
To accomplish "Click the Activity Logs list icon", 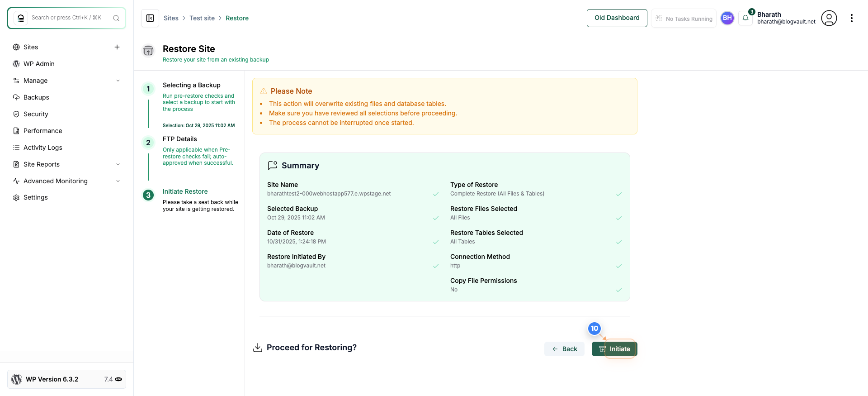I will (16, 148).
